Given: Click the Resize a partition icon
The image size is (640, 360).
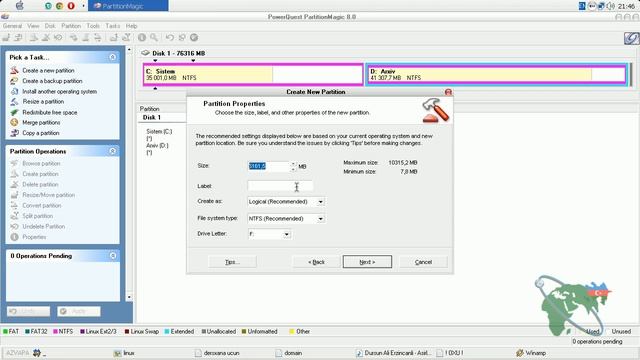Looking at the screenshot, I should point(14,101).
